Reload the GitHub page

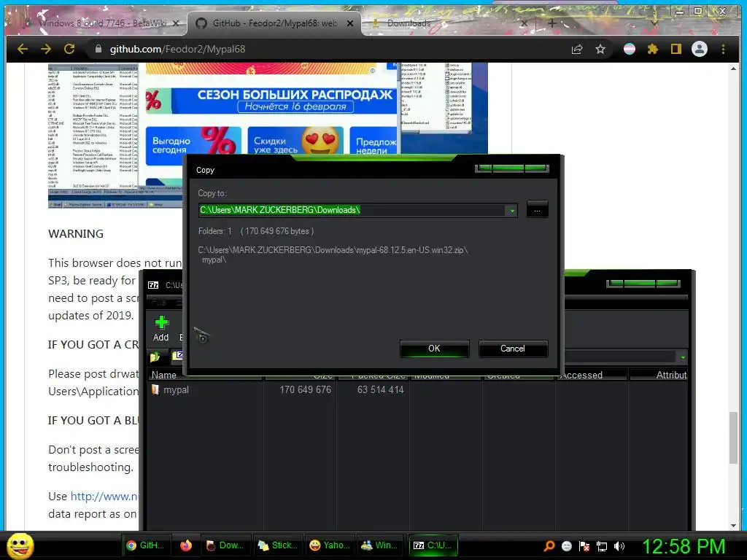69,49
